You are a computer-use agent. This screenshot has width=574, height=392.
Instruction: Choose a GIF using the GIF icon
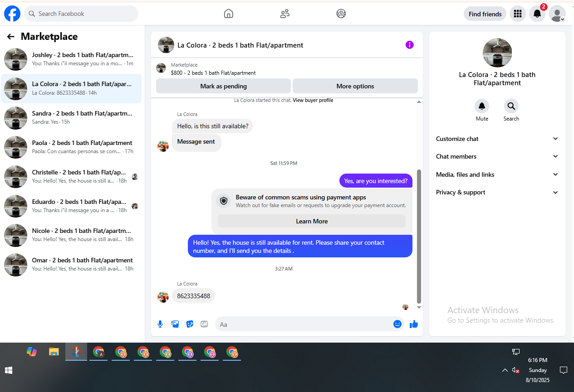click(205, 324)
